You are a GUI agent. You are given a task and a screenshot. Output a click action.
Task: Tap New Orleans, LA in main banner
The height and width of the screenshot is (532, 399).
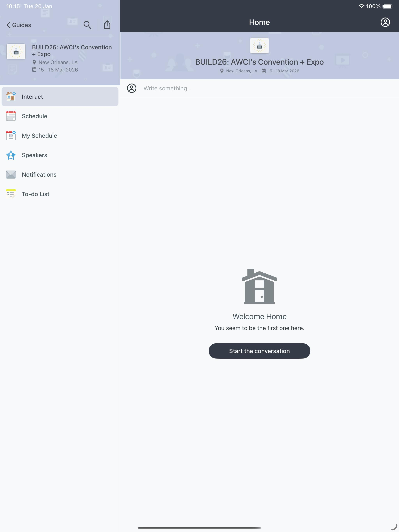(242, 71)
